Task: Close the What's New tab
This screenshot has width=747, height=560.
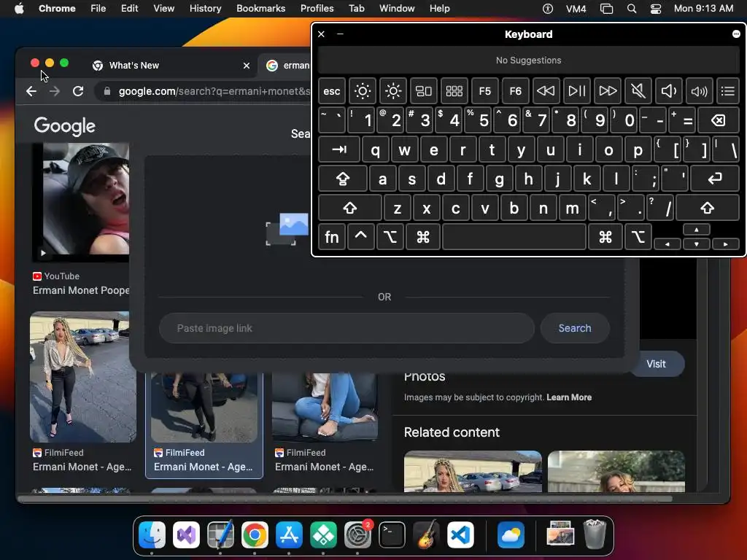Action: 247,65
